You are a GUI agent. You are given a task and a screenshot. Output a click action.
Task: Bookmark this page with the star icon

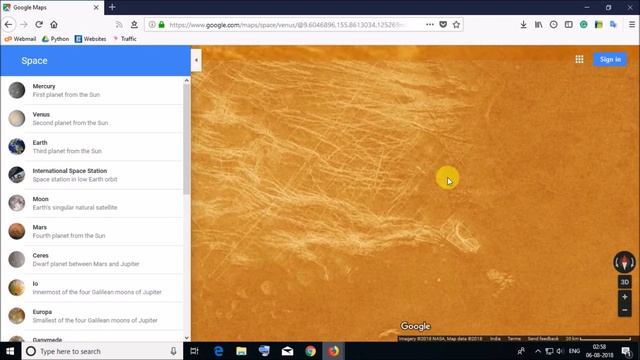(x=456, y=24)
